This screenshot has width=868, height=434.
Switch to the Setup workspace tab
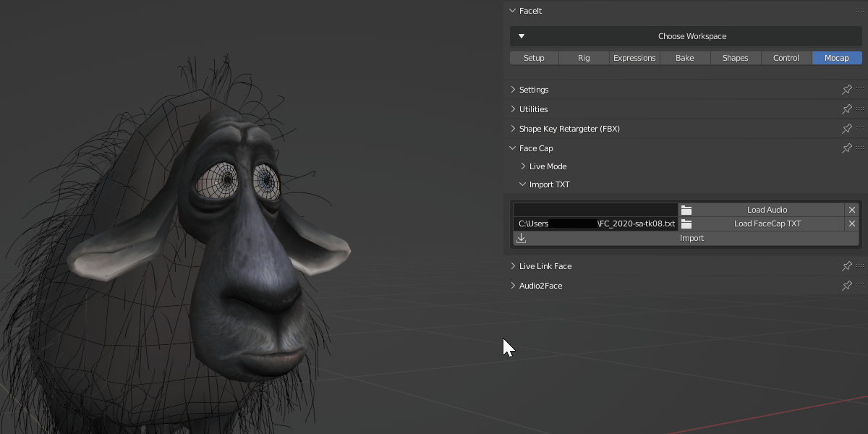pyautogui.click(x=534, y=58)
